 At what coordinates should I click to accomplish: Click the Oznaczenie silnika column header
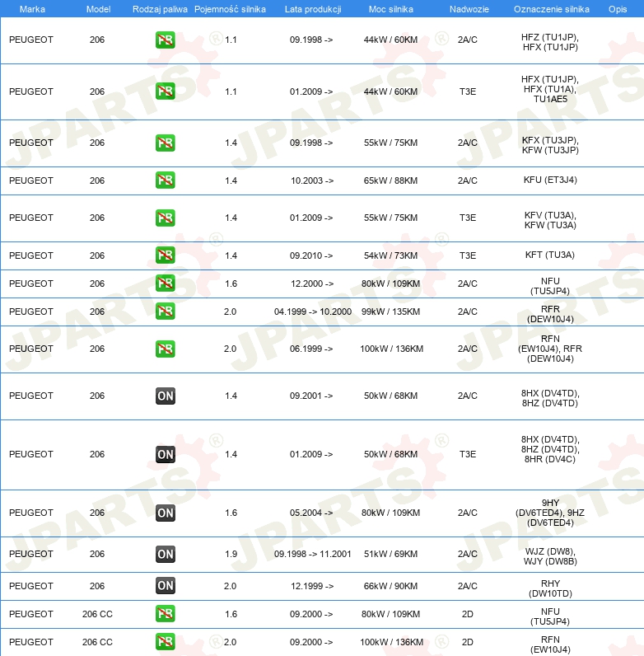click(552, 9)
